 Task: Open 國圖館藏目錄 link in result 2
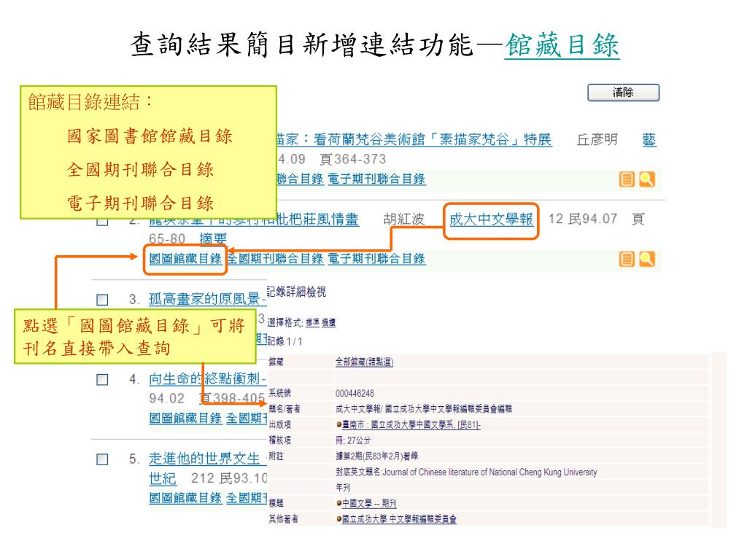pos(185,259)
